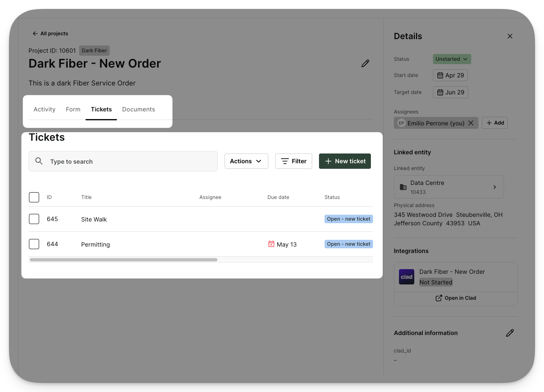Click Site Walk's Open - new ticket badge
544x392 pixels.
coord(349,219)
